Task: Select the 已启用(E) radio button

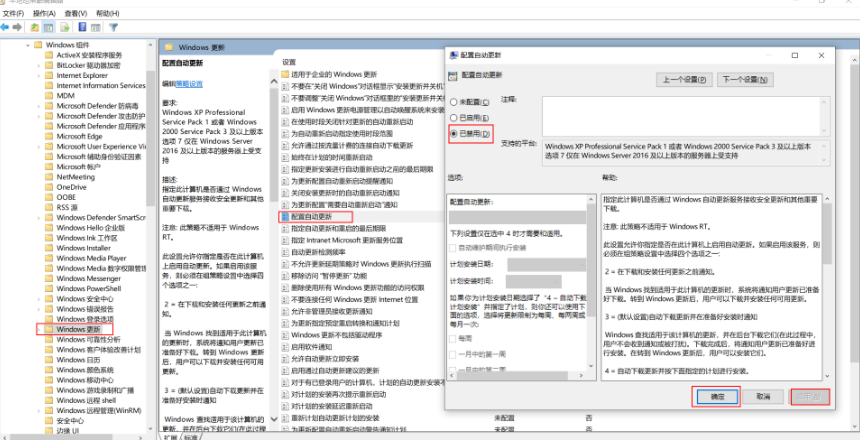Action: click(x=454, y=117)
